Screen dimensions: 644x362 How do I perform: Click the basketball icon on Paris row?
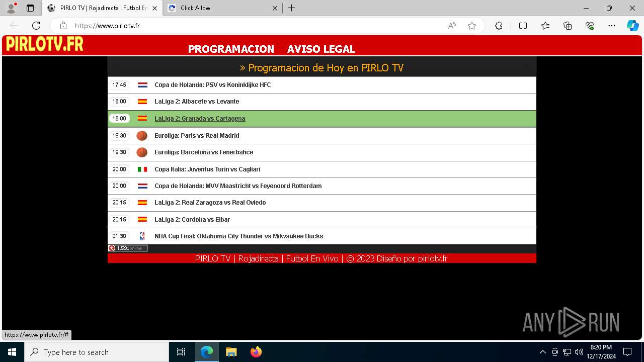coord(142,136)
